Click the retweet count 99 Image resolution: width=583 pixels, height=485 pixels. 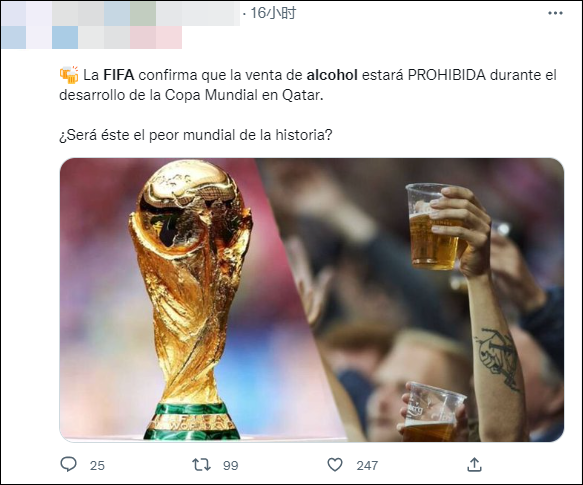click(x=231, y=465)
